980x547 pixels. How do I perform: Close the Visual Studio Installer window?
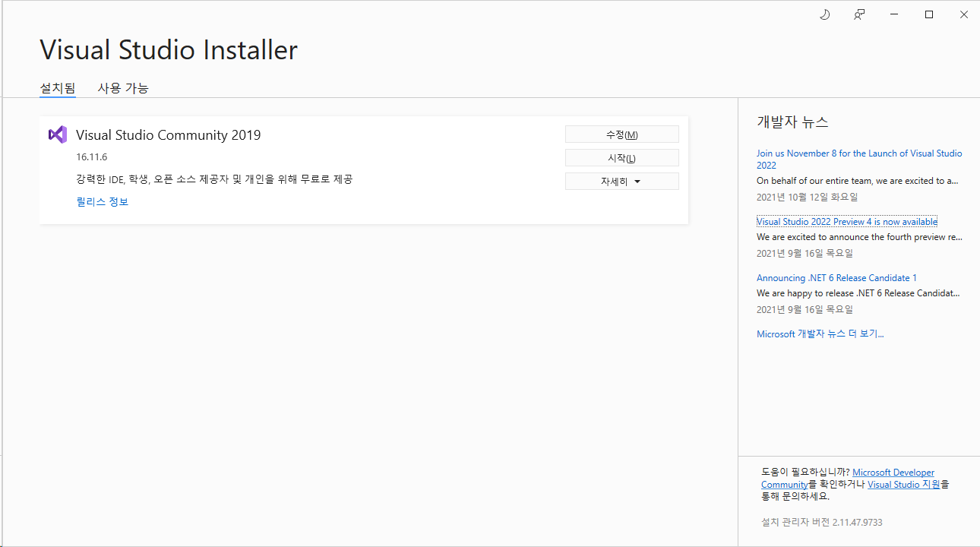[963, 14]
